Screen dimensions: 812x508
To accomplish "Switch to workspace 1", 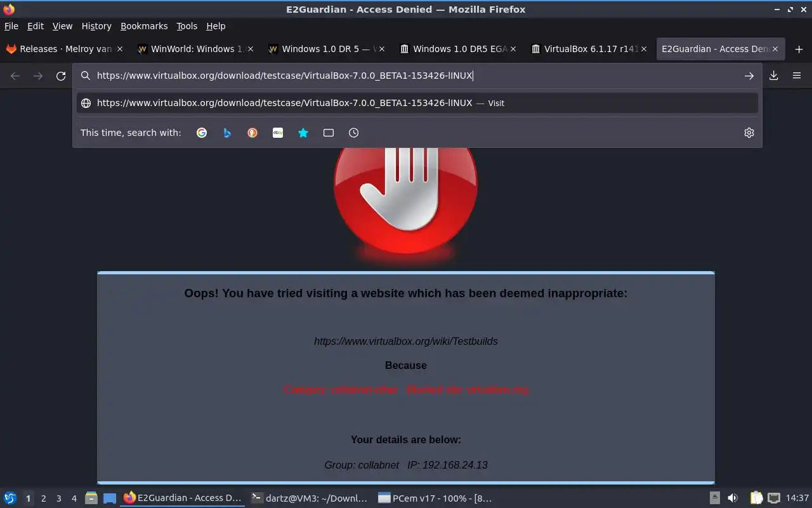I will point(28,498).
